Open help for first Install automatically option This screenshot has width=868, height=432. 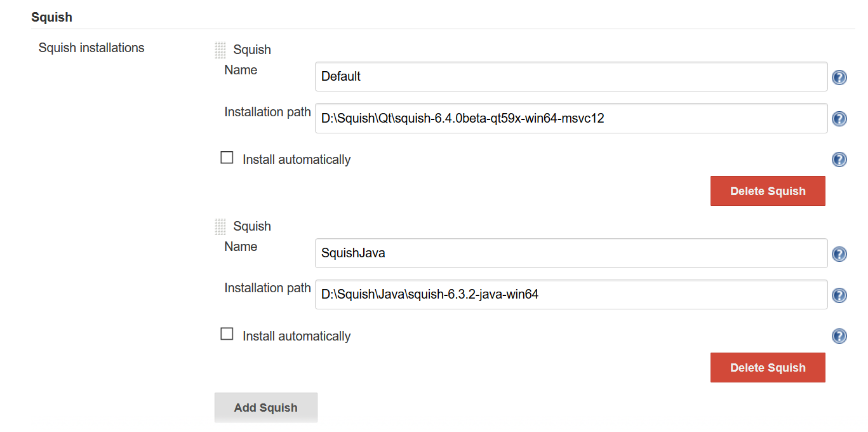(839, 159)
